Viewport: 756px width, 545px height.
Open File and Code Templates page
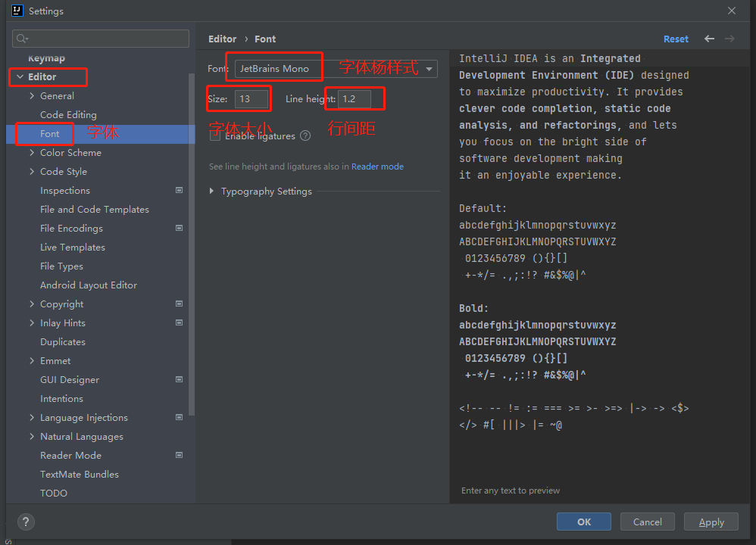[x=95, y=209]
